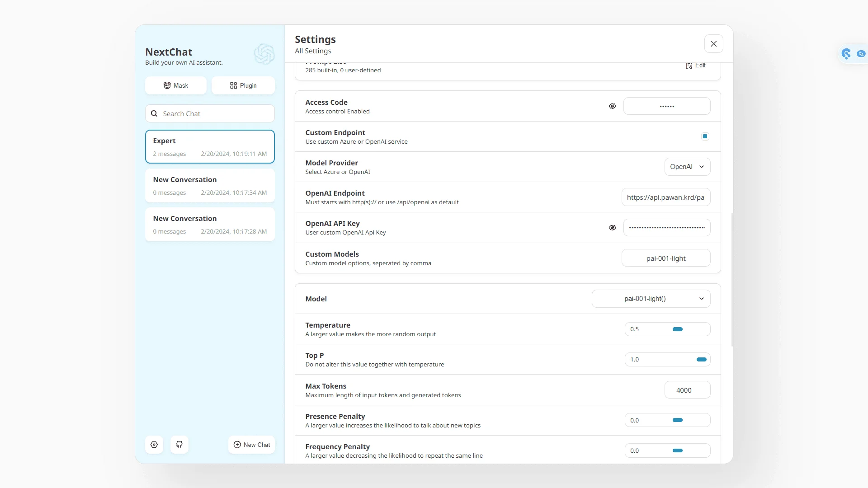
Task: Open the Model Provider dropdown
Action: tap(687, 167)
